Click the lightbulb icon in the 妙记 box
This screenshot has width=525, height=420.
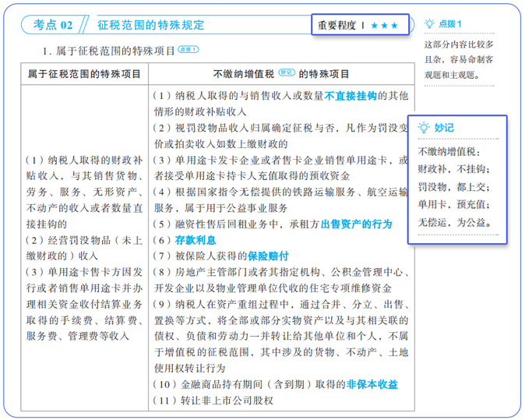[x=423, y=128]
